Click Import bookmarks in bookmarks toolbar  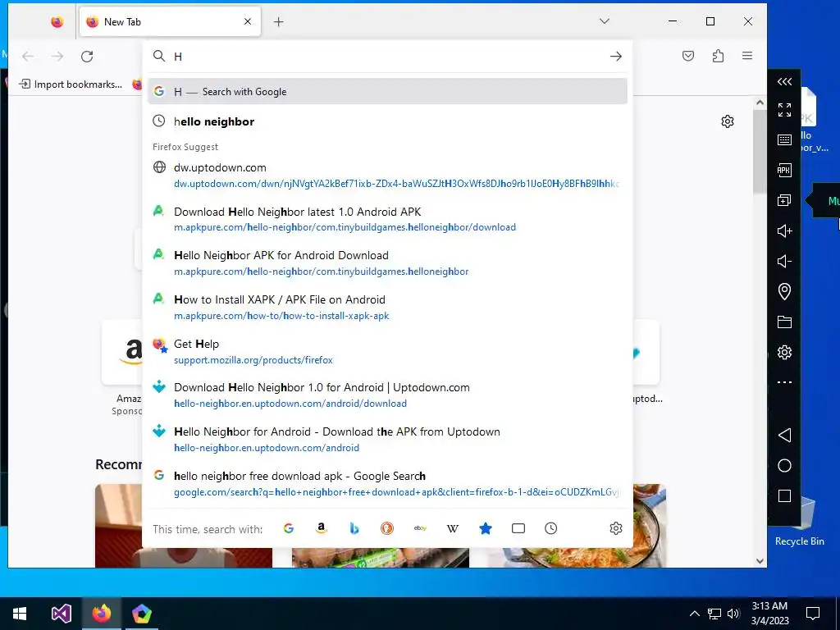[71, 84]
